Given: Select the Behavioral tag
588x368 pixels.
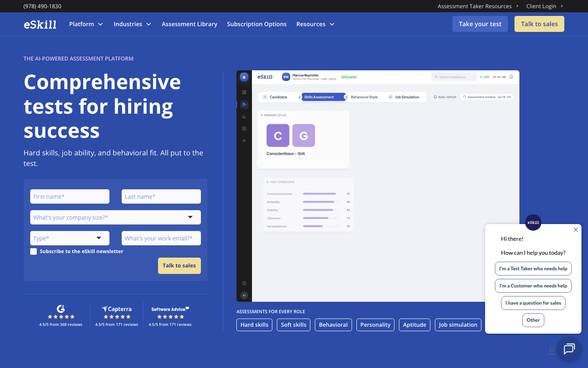Looking at the screenshot, I should (333, 325).
